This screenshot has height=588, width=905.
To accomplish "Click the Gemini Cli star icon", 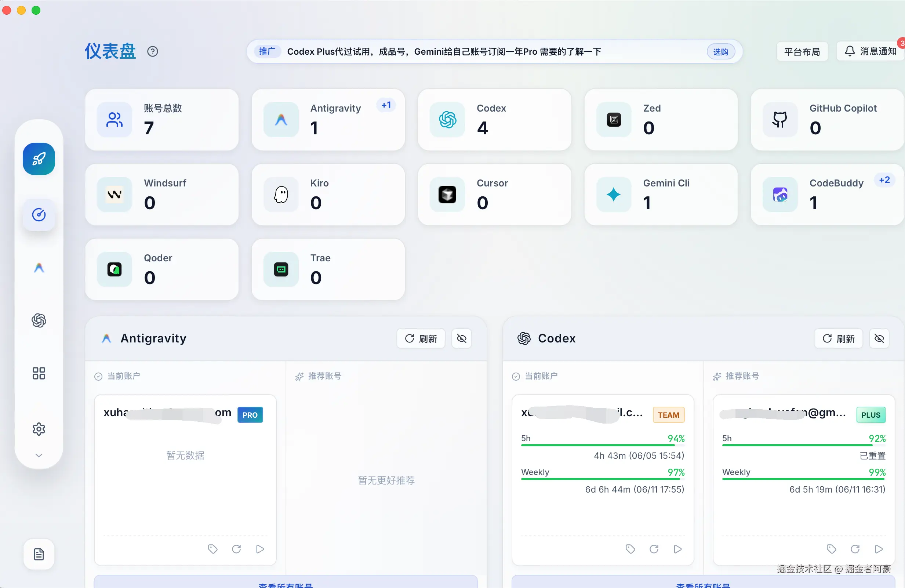I will point(614,195).
